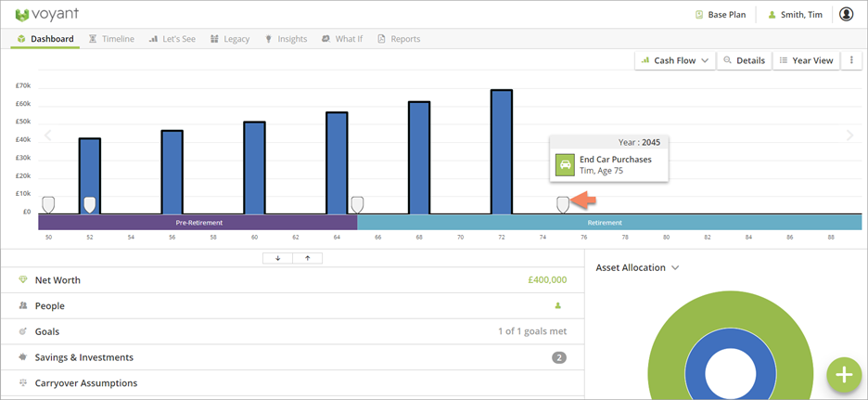Switch to the What If tab
This screenshot has width=868, height=400.
342,39
